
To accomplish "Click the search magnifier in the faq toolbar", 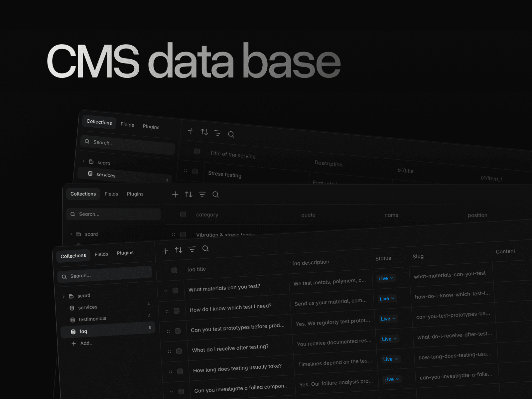I will pos(205,248).
